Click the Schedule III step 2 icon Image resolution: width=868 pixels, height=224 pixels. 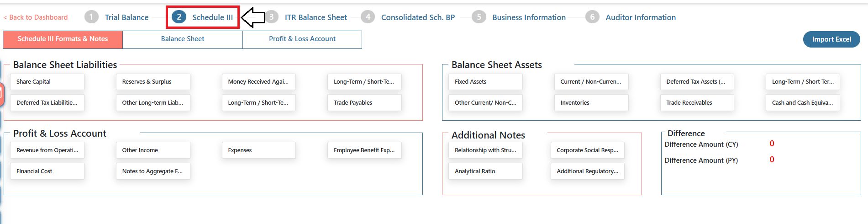click(179, 17)
